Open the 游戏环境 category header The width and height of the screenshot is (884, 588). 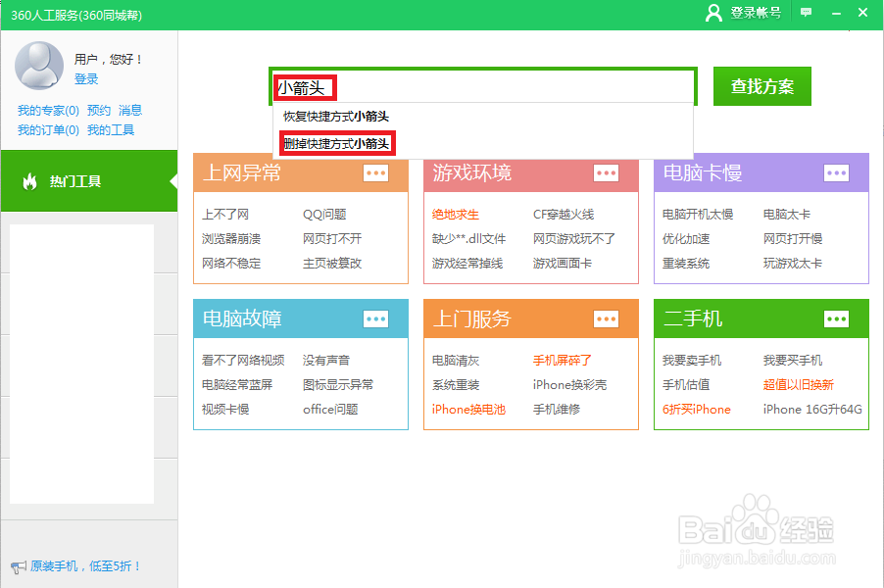coord(471,172)
